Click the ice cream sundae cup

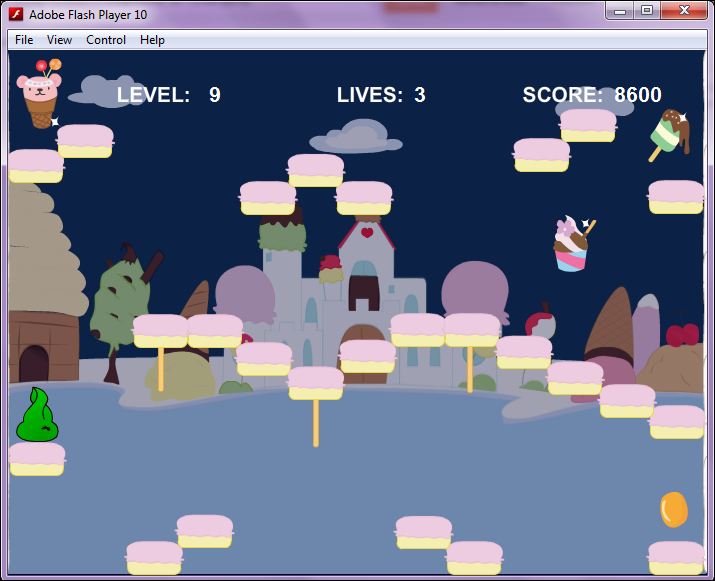(x=573, y=244)
